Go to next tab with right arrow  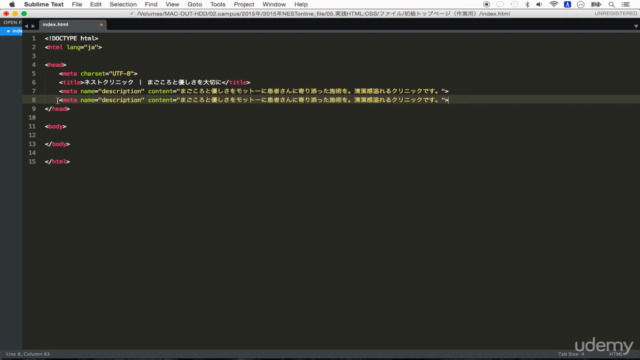(33, 26)
